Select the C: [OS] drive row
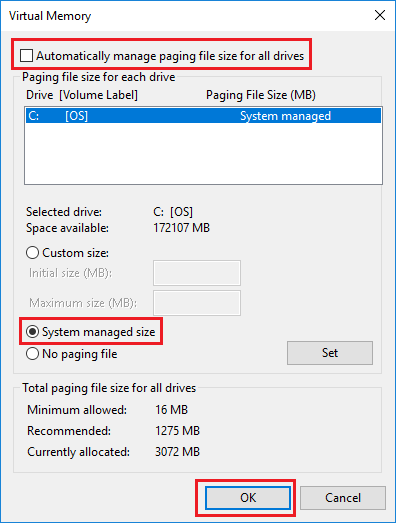 click(x=203, y=116)
